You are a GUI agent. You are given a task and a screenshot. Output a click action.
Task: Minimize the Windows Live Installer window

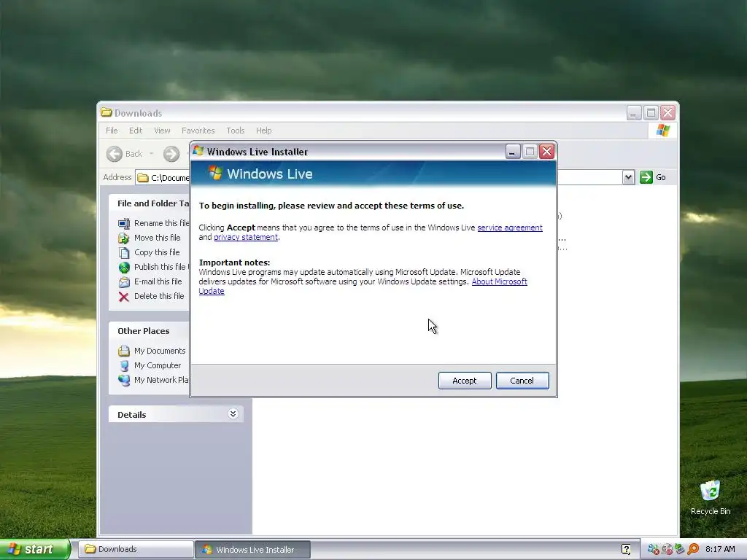click(513, 152)
